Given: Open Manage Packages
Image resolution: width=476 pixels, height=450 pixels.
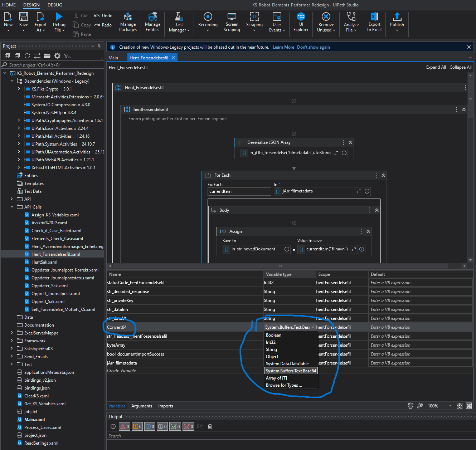Looking at the screenshot, I should pyautogui.click(x=128, y=22).
